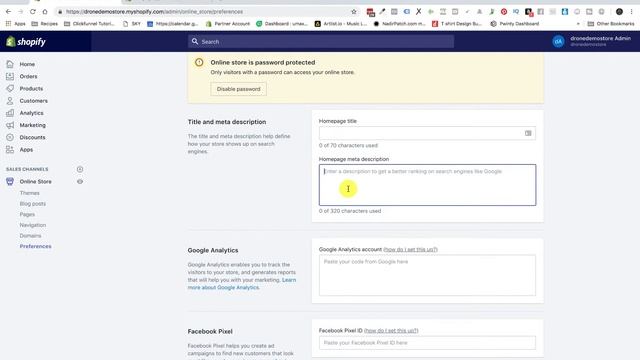Viewport: 640px width, 360px height.
Task: Bookmark page with star icon
Action: (x=354, y=11)
